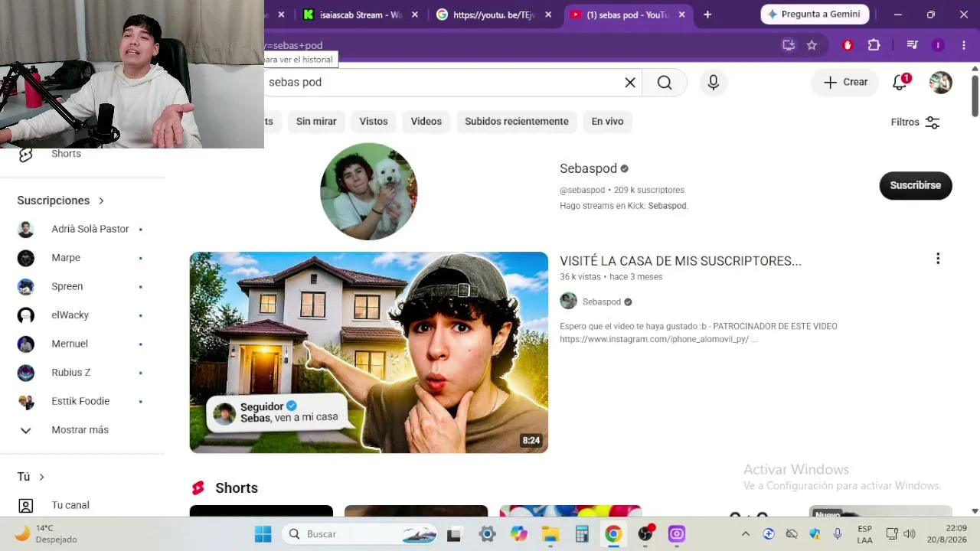980x551 pixels.
Task: Open Sebaspod uploader link under the video
Action: (x=601, y=302)
